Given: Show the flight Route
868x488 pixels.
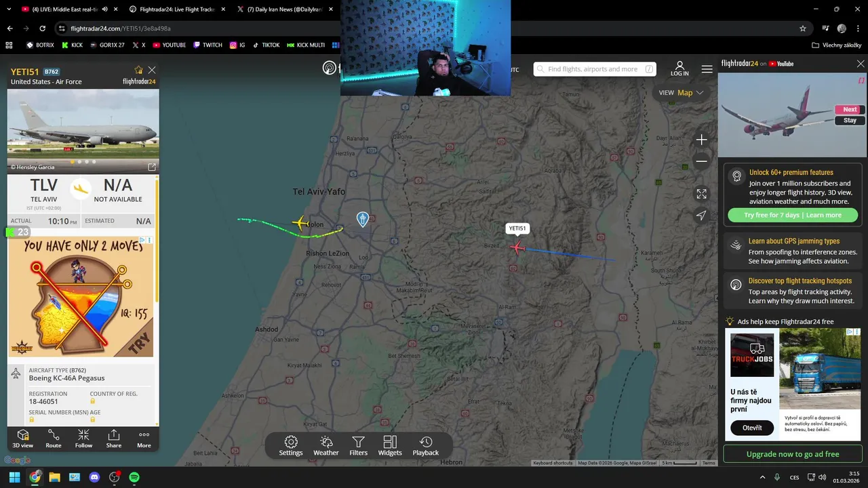Looking at the screenshot, I should coord(54,439).
